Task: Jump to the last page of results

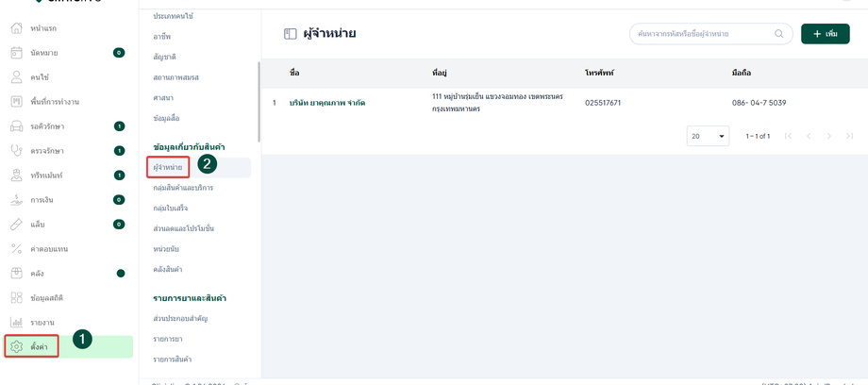Action: click(x=849, y=136)
